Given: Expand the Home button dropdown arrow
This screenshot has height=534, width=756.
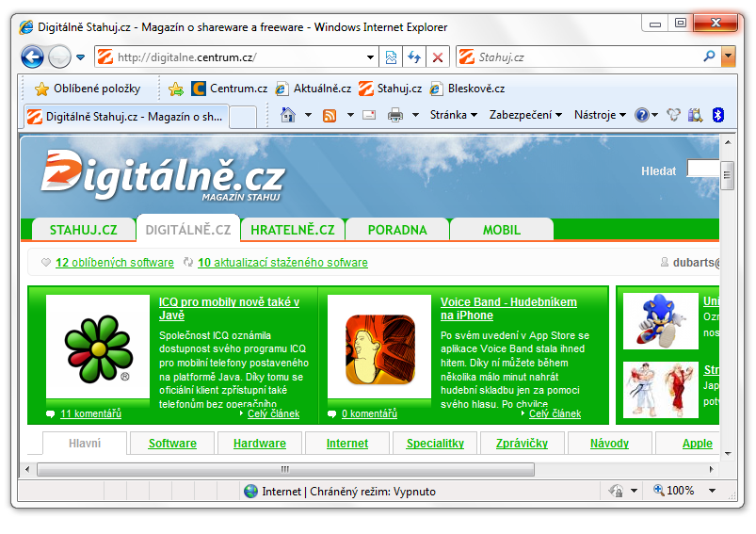Looking at the screenshot, I should pyautogui.click(x=308, y=115).
